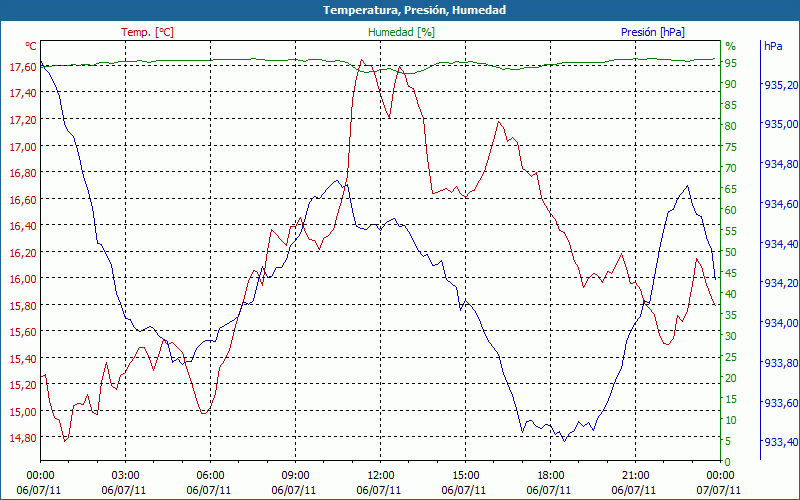Click temperature axis value 15,20
The width and height of the screenshot is (800, 500).
click(22, 385)
